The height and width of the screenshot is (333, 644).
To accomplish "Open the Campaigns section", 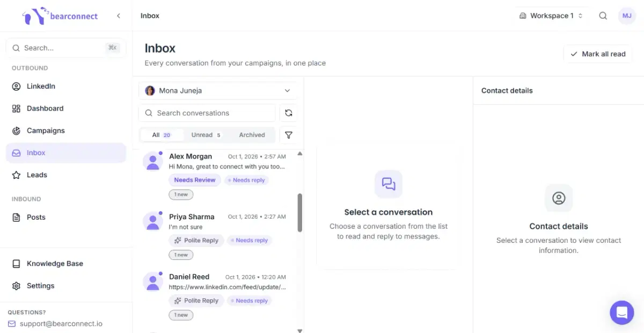I will [66, 131].
